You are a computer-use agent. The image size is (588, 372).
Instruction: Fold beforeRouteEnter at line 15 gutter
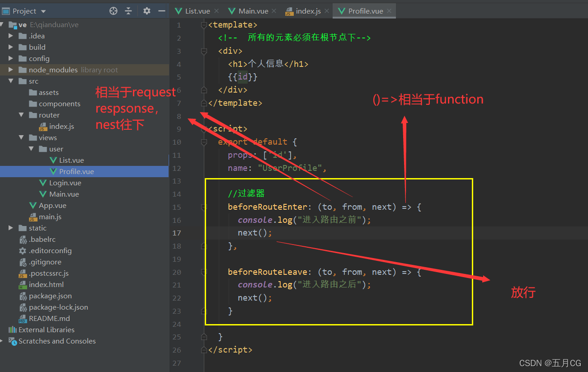[204, 207]
